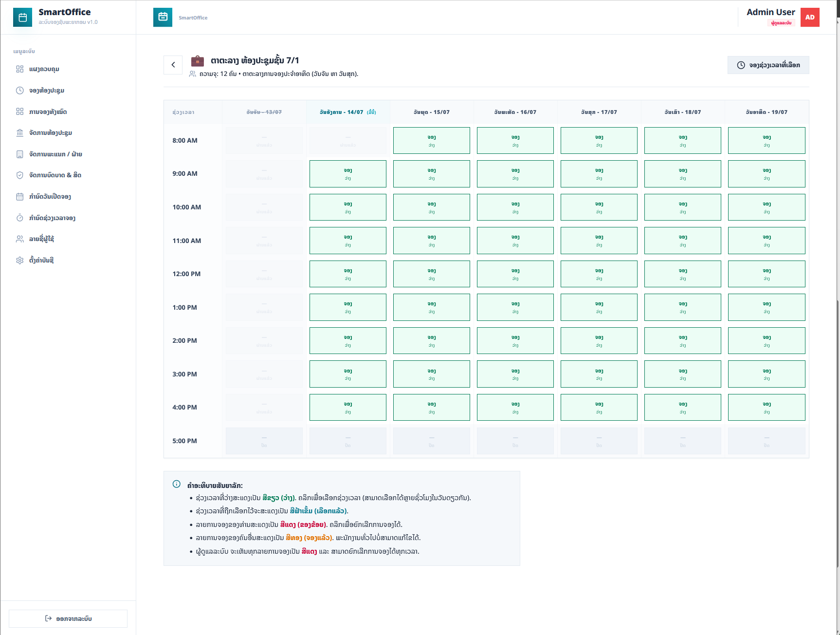Screen dimensions: 840x635
Task: Select the 12:00 PM slot on 18/07
Action: pos(683,274)
